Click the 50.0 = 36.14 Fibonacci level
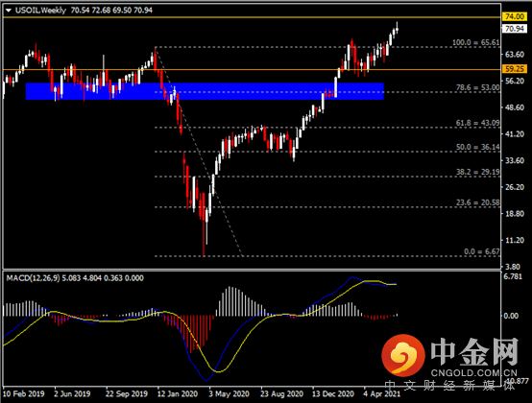The width and height of the screenshot is (532, 403). [477, 147]
